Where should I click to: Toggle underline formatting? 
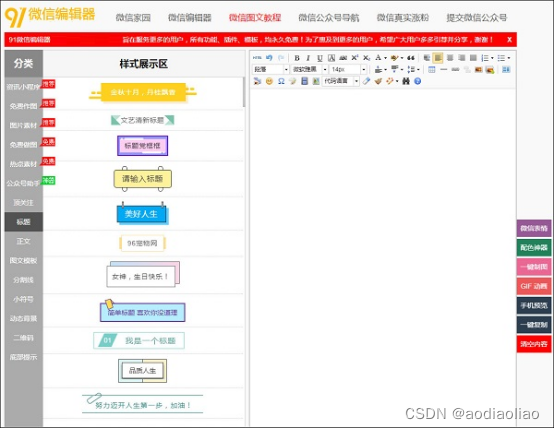320,58
